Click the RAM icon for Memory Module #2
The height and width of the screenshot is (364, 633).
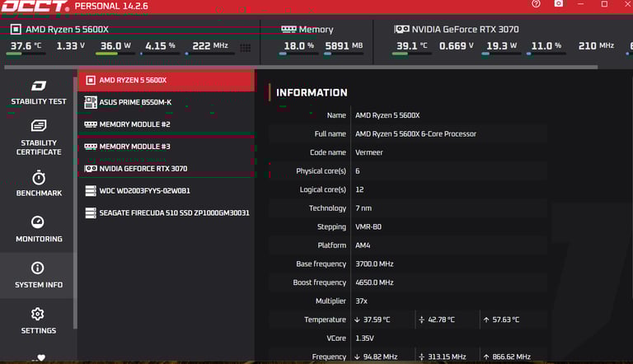[91, 124]
